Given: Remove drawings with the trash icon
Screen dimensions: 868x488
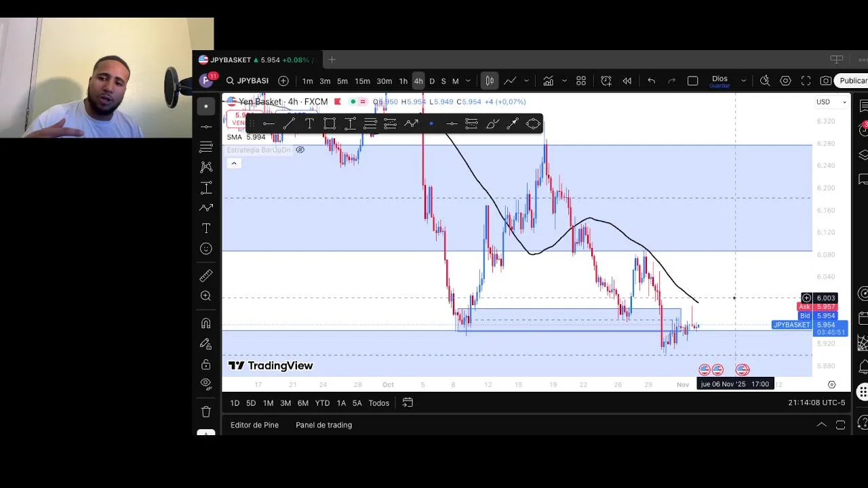Looking at the screenshot, I should tap(206, 411).
